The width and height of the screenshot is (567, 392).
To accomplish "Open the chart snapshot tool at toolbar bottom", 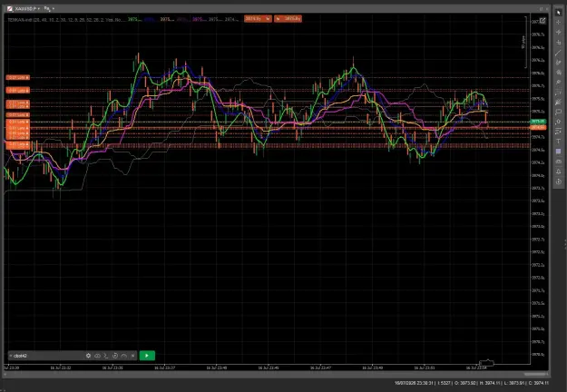I will click(x=558, y=181).
